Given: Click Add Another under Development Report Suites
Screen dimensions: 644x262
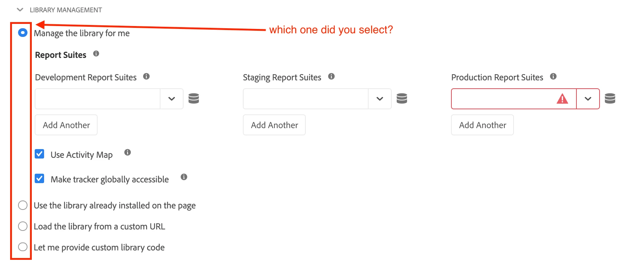Looking at the screenshot, I should click(x=66, y=125).
